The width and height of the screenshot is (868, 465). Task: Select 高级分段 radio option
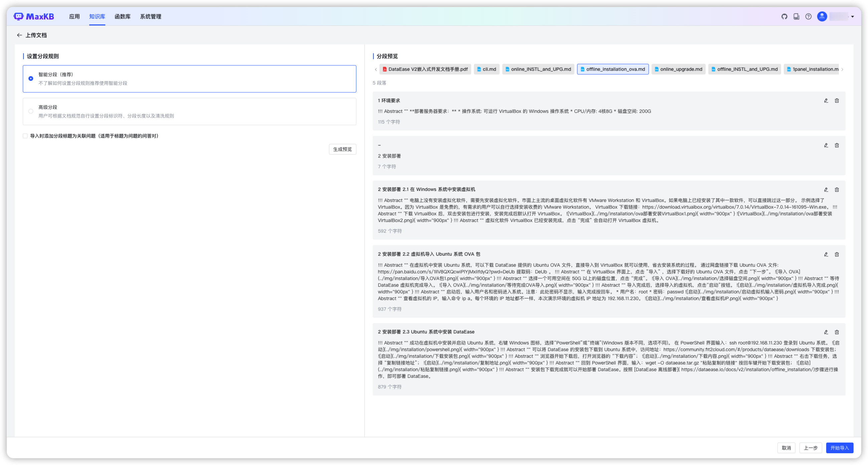pyautogui.click(x=31, y=111)
